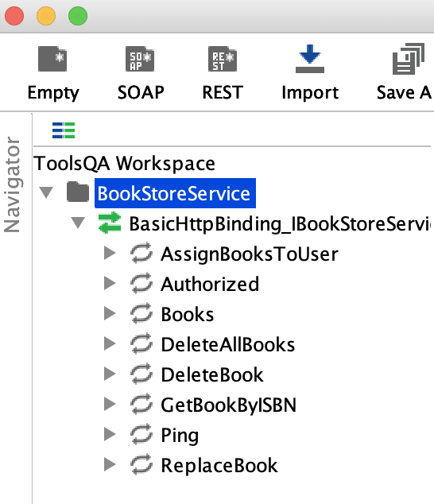Click the BookStoreService folder icon
The height and width of the screenshot is (504, 434).
78,192
